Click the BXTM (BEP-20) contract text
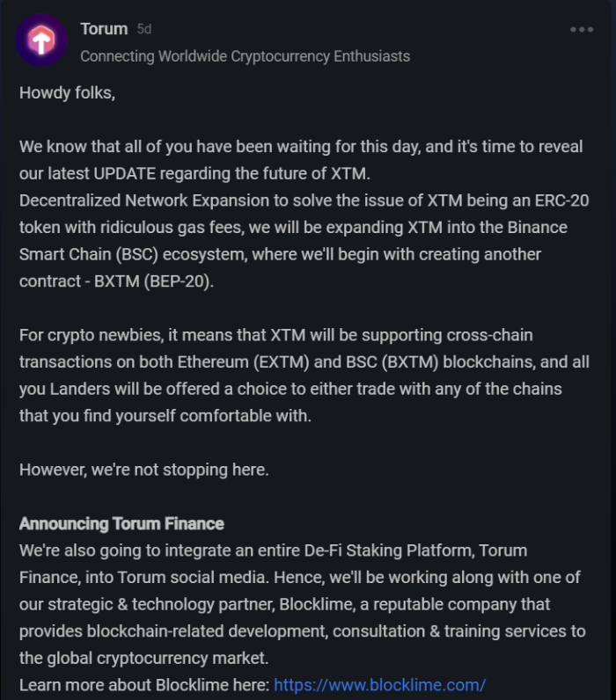This screenshot has height=700, width=616. click(154, 281)
